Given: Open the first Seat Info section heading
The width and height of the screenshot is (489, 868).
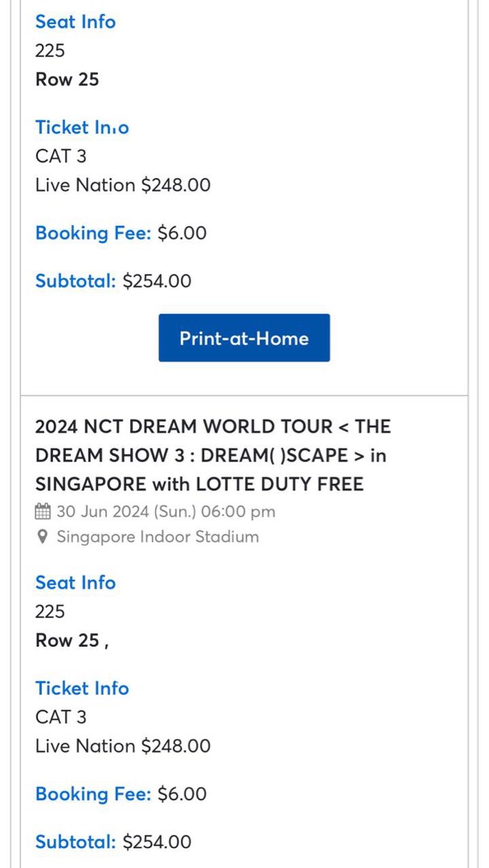Looking at the screenshot, I should click(x=75, y=22).
